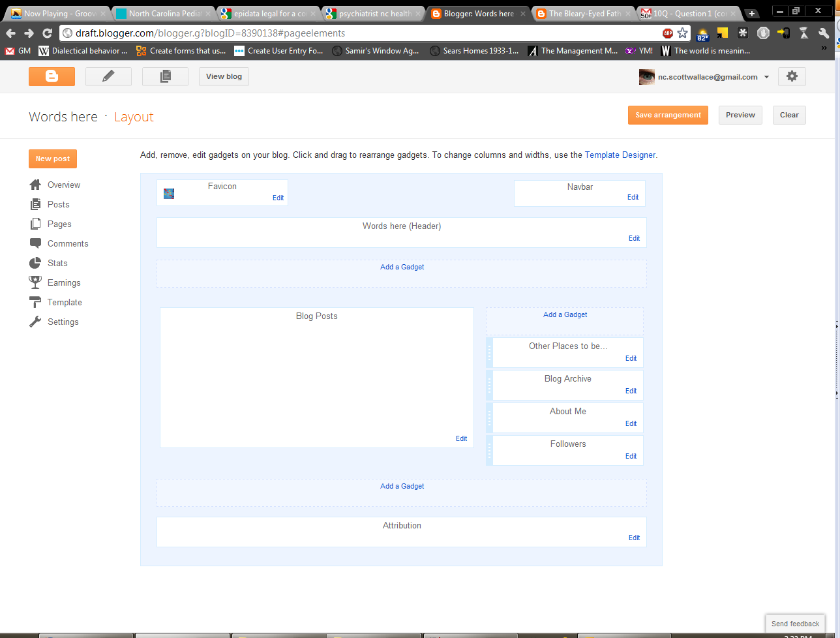This screenshot has width=840, height=638.
Task: Switch to the Now Playing Grooveshark tab
Action: point(59,13)
